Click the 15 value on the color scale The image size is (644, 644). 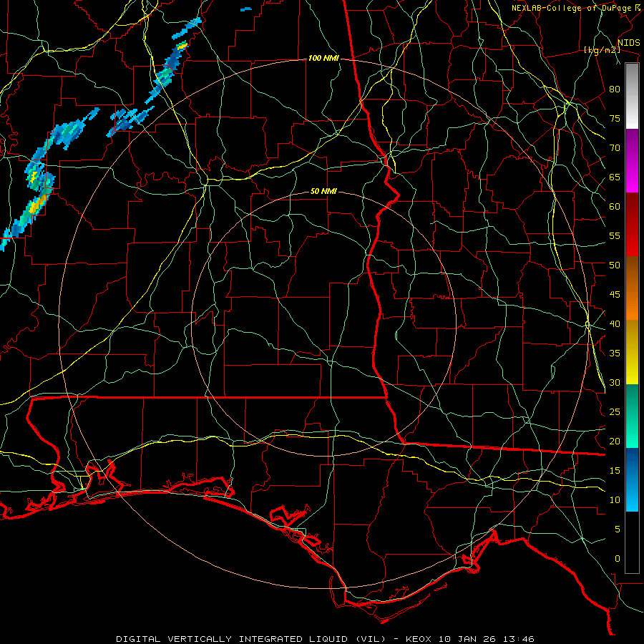pos(615,471)
